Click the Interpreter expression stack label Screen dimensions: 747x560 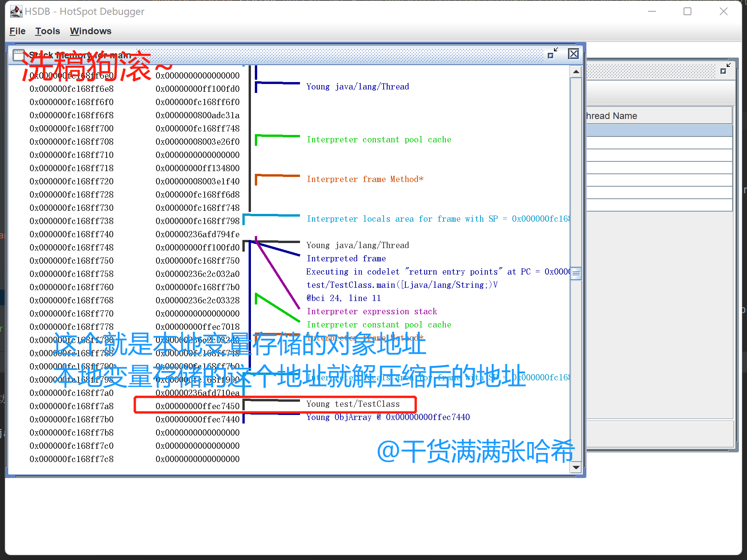click(x=372, y=311)
